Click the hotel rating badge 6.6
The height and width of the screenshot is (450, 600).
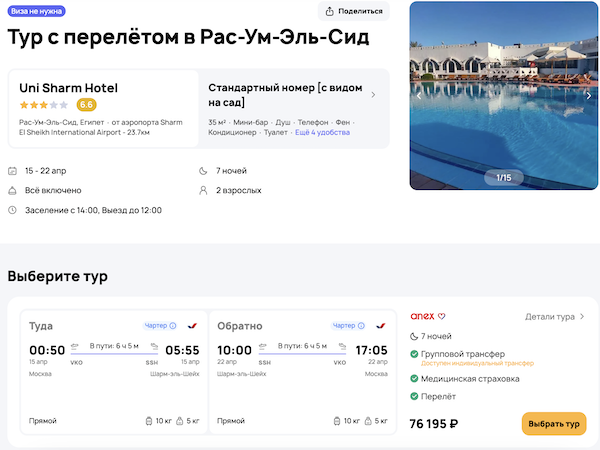(87, 105)
